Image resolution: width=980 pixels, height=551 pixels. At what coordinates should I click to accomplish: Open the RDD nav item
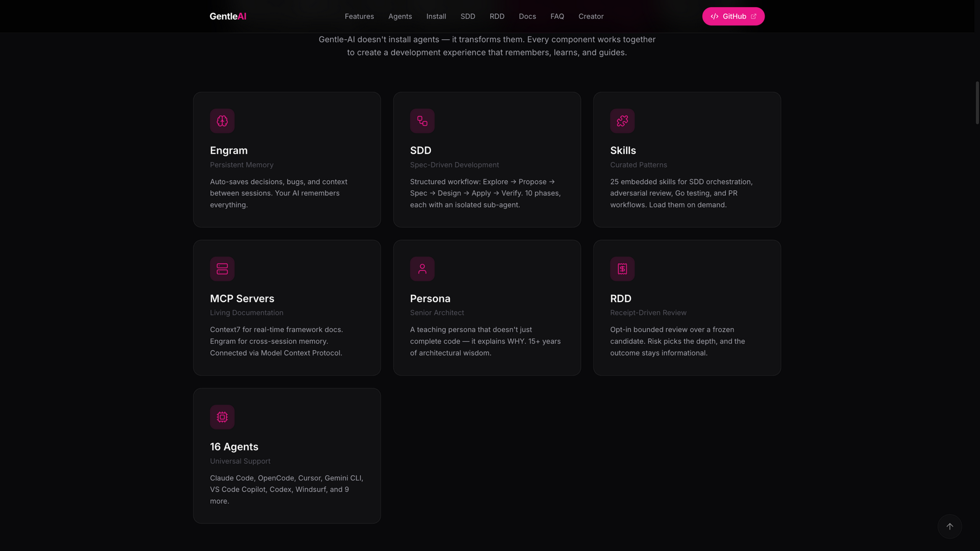(497, 16)
